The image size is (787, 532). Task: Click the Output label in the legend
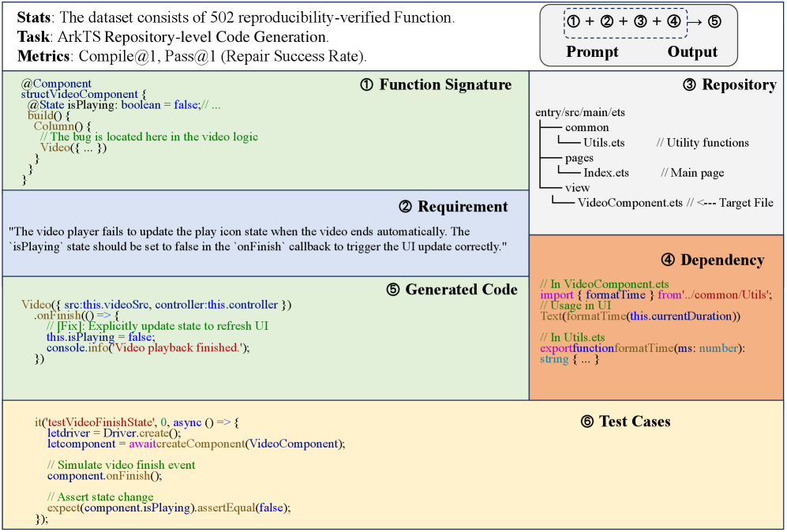point(692,52)
